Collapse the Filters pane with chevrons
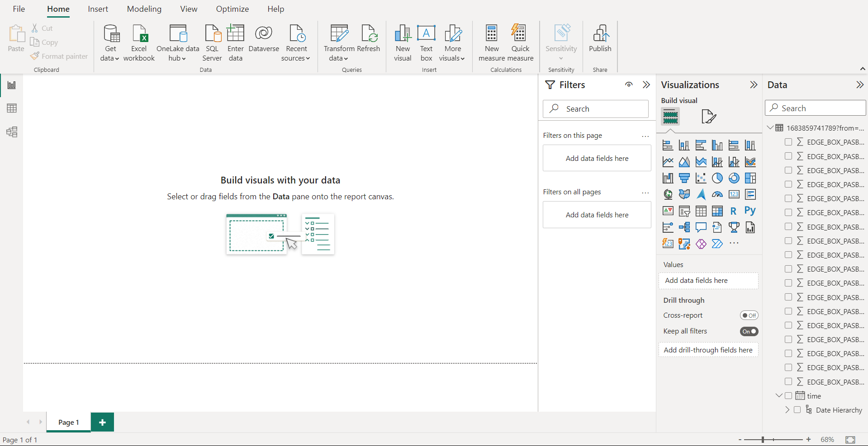 (x=646, y=85)
